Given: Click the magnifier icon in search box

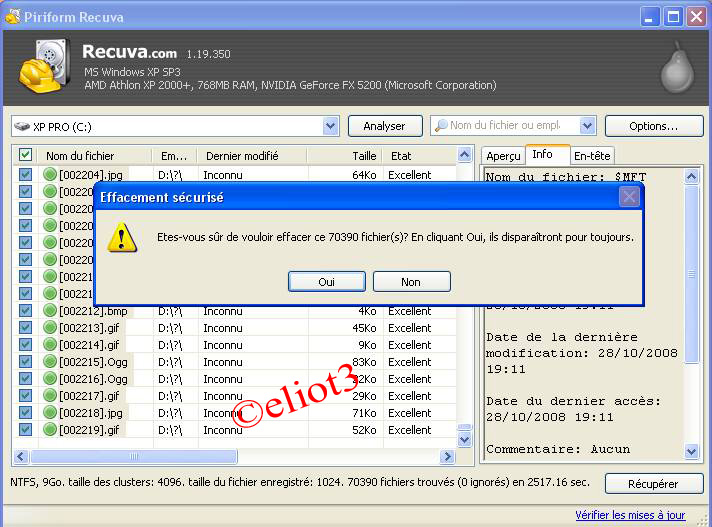Looking at the screenshot, I should click(x=441, y=125).
